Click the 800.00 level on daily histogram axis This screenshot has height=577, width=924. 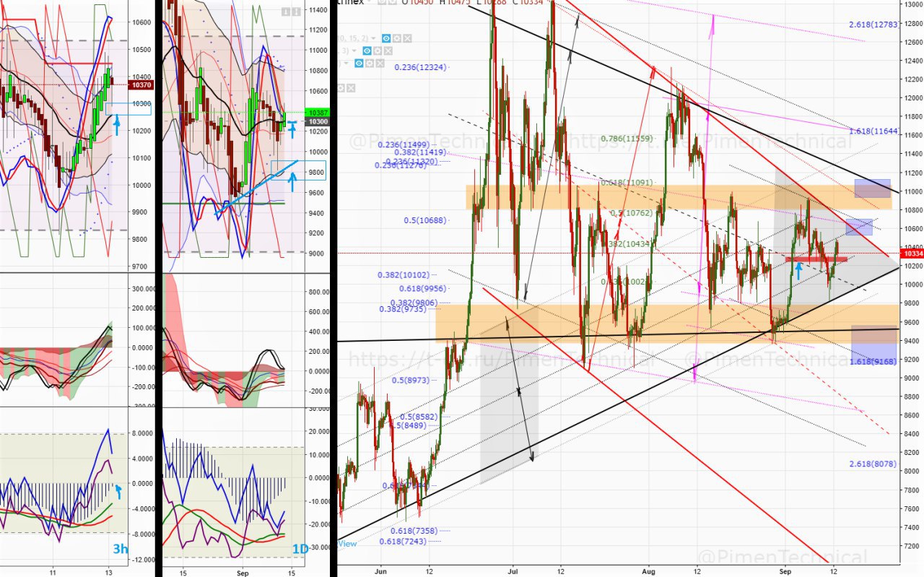coord(319,292)
